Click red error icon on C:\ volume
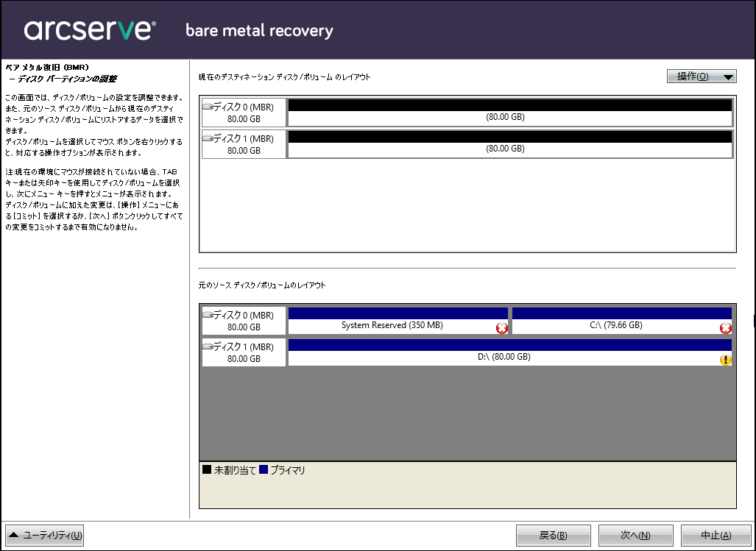The width and height of the screenshot is (756, 551). click(725, 328)
